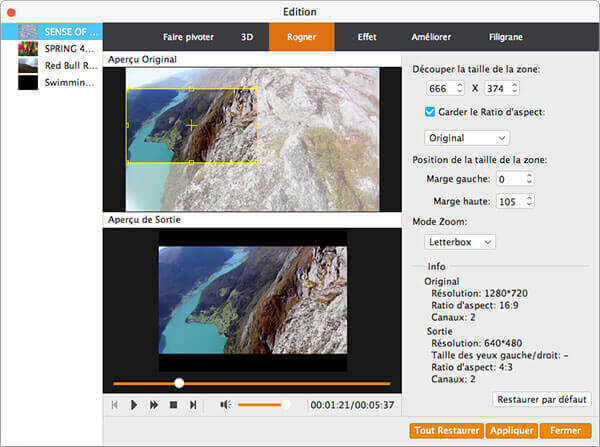
Task: Adjust the crop height stepper arrows
Action: pyautogui.click(x=515, y=88)
